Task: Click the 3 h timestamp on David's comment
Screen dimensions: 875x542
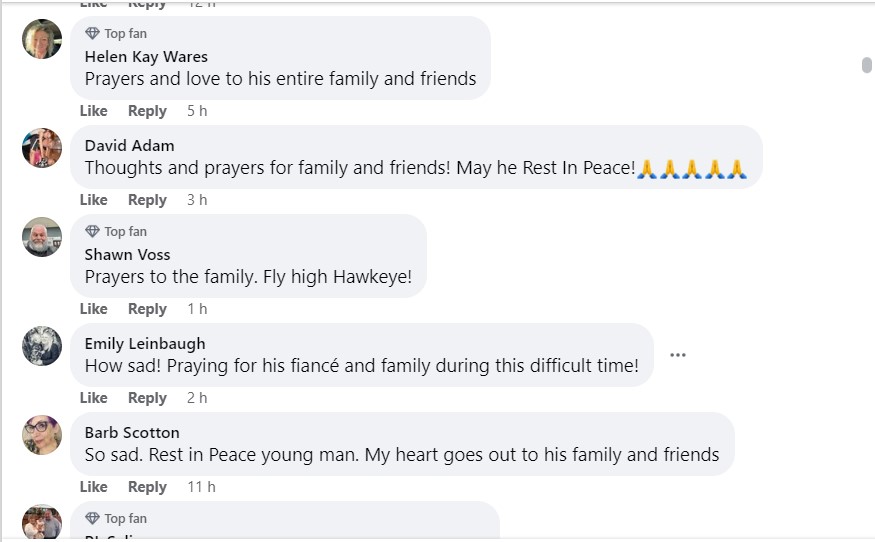Action: [x=197, y=200]
